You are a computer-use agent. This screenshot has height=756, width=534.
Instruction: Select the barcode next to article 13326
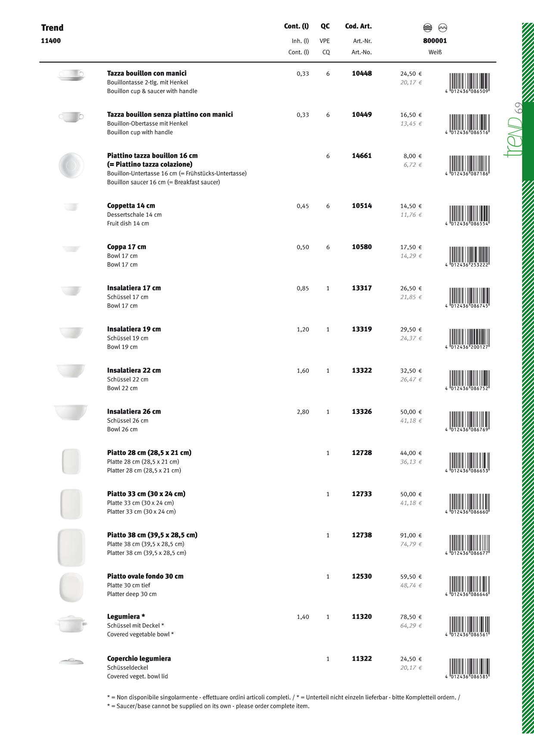[x=469, y=421]
